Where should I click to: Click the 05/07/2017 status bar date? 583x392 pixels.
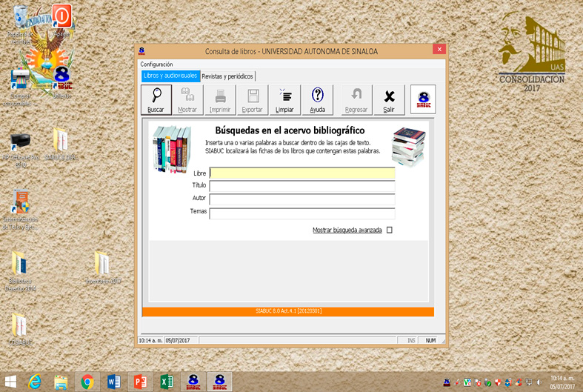[x=181, y=340]
